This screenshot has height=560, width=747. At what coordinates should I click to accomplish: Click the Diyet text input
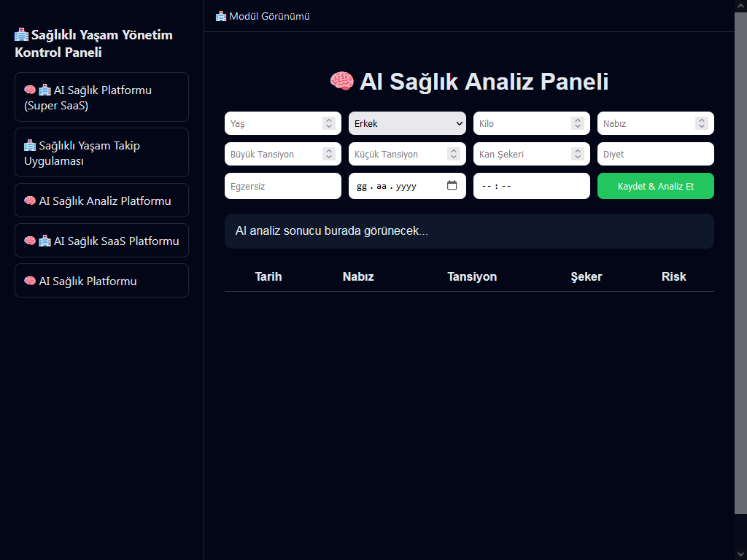pyautogui.click(x=655, y=154)
